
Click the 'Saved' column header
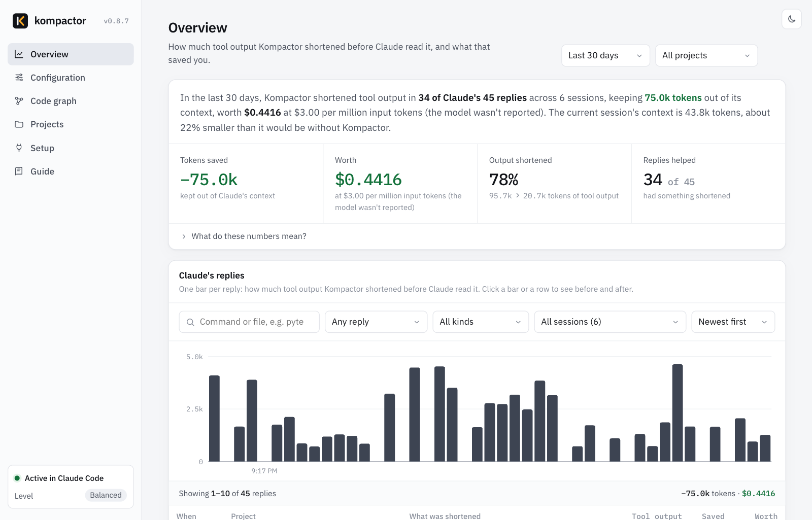tap(713, 516)
